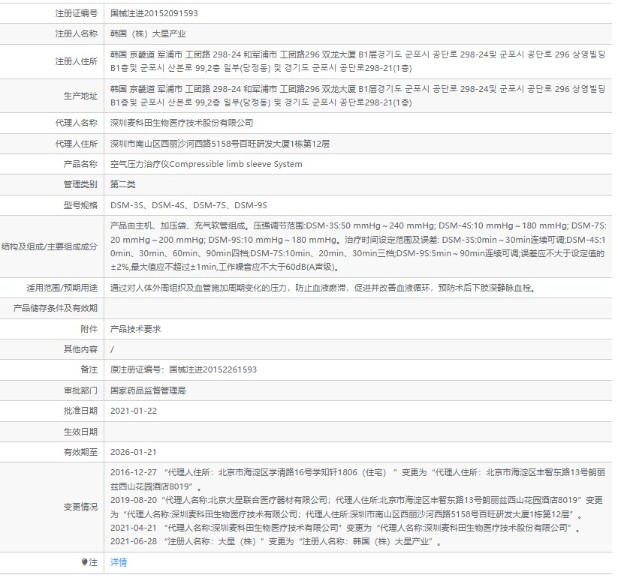Click the 批准日期 label
Viewport: 618px width, 576px height.
point(80,411)
